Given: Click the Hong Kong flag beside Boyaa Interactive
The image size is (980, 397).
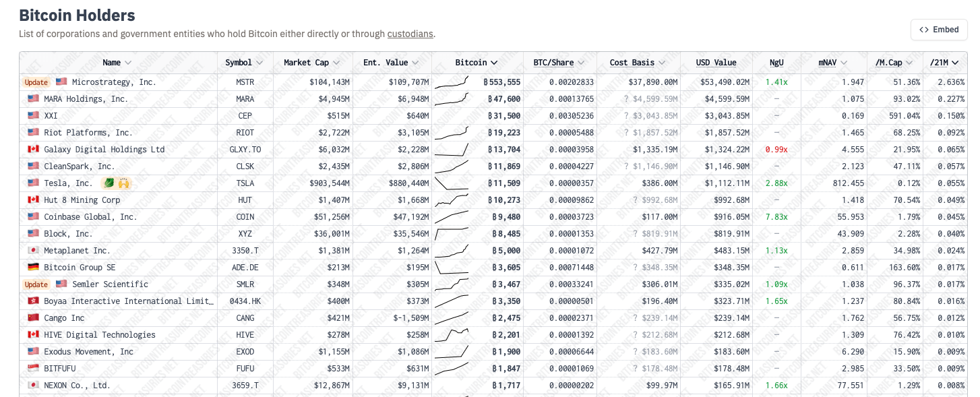Looking at the screenshot, I should pos(33,301).
